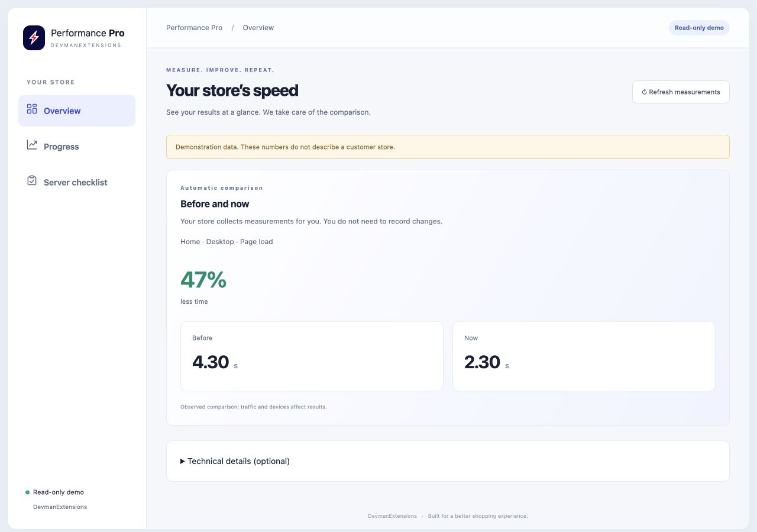Click the Performance Pro lightning logo

coord(34,38)
